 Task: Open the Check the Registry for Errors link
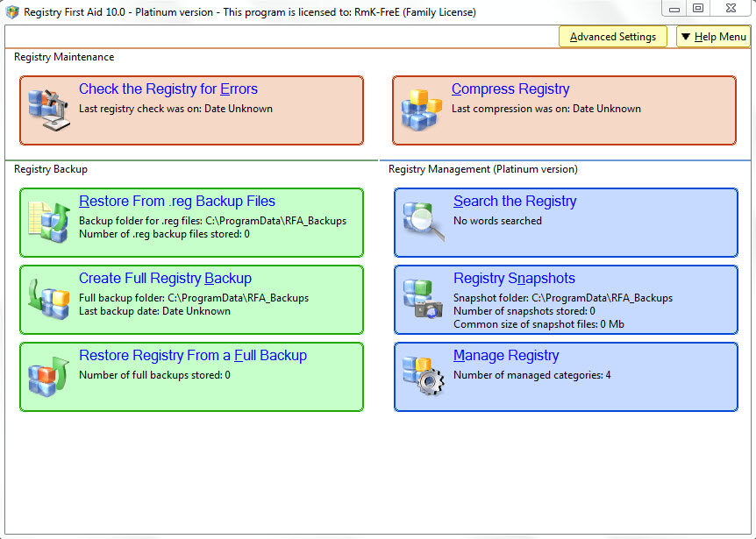168,89
